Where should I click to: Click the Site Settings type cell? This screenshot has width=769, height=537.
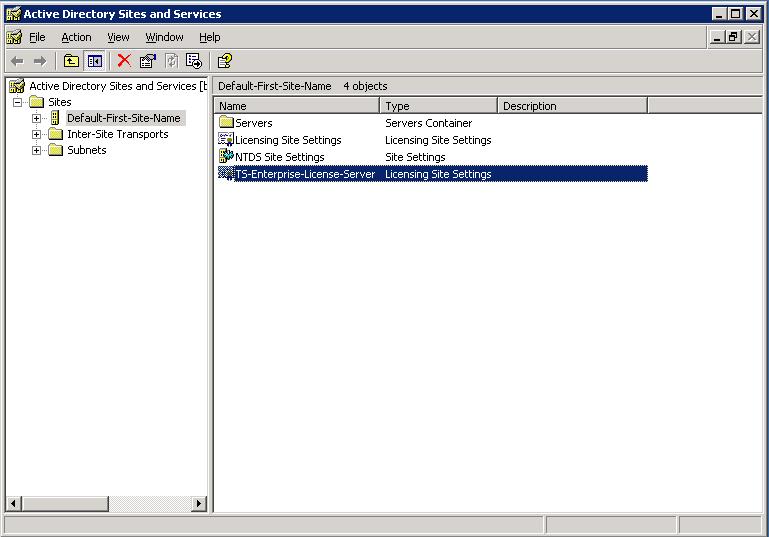tap(415, 157)
